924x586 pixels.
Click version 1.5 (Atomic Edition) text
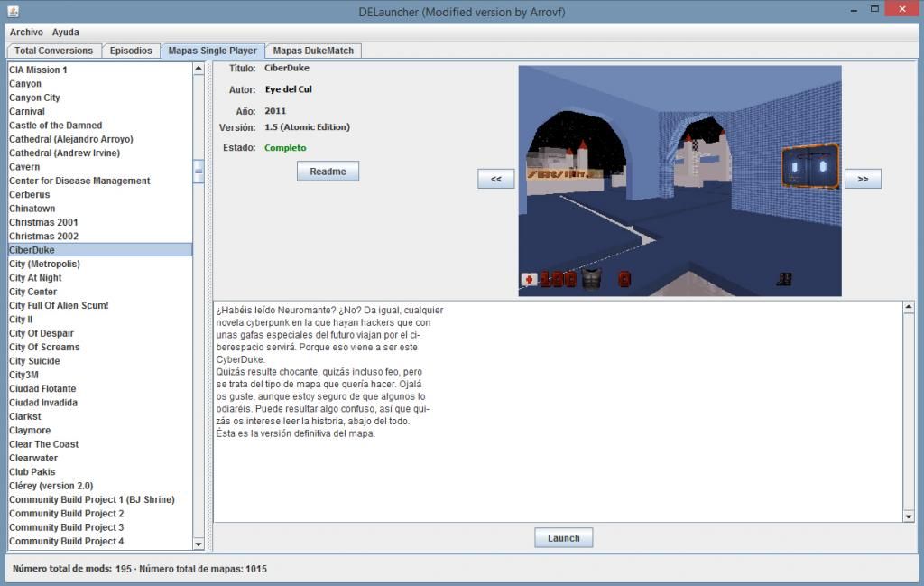[x=307, y=127]
